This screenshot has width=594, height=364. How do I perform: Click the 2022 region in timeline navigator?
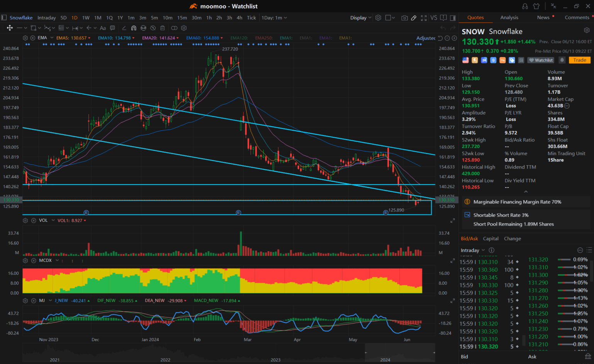[165, 360]
